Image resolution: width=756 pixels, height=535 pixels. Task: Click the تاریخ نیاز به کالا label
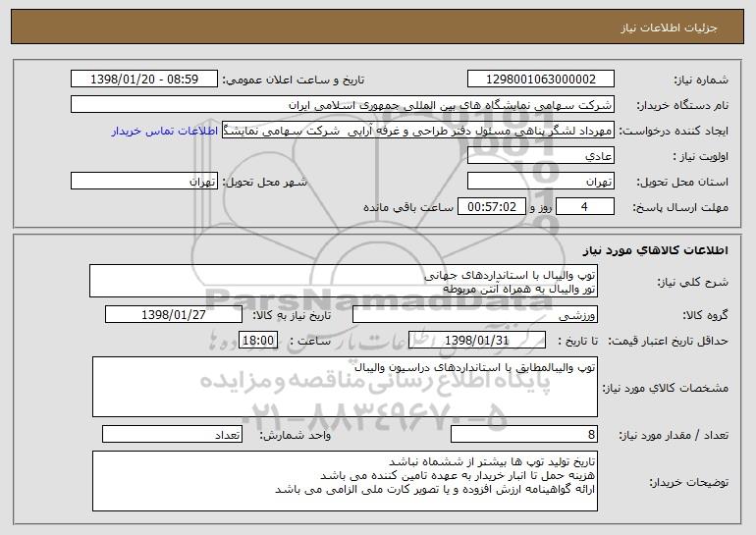(x=292, y=316)
